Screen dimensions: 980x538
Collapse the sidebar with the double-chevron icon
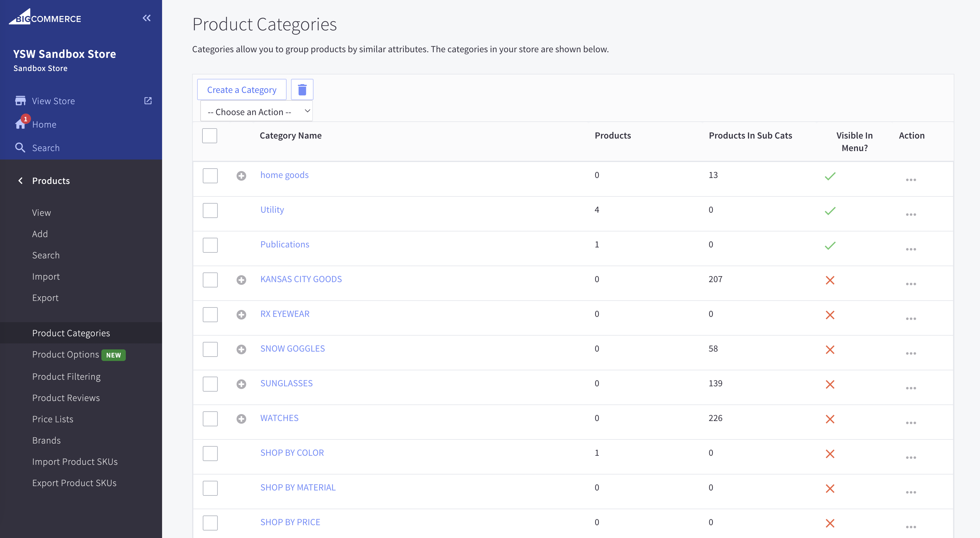pyautogui.click(x=146, y=18)
